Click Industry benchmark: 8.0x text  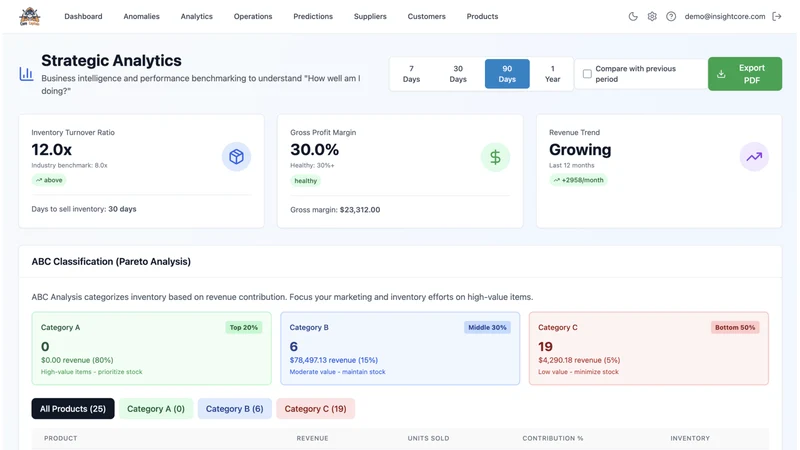69,165
